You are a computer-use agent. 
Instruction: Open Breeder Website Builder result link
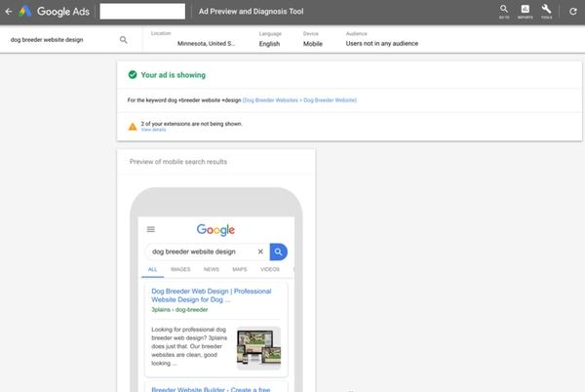pos(211,389)
